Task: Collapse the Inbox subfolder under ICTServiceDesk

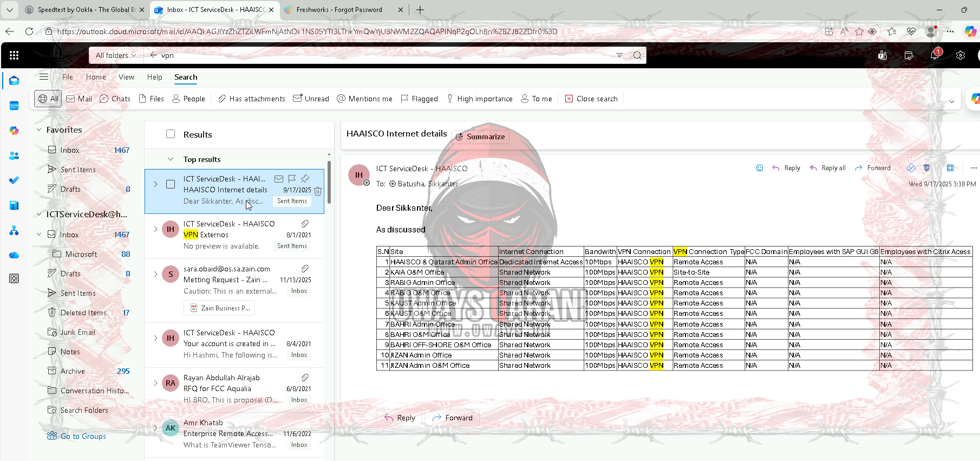Action: [x=39, y=235]
